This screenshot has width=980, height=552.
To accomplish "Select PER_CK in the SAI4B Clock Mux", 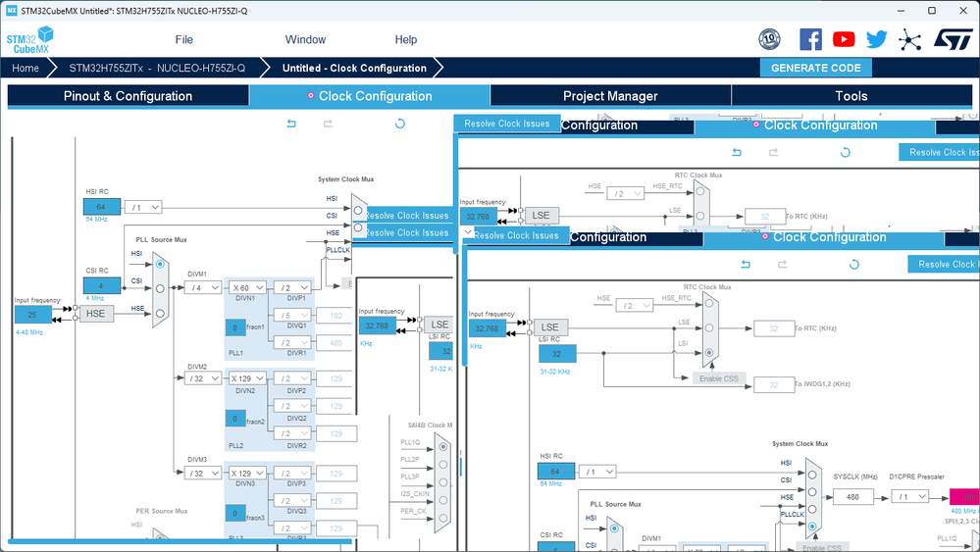I will [443, 518].
